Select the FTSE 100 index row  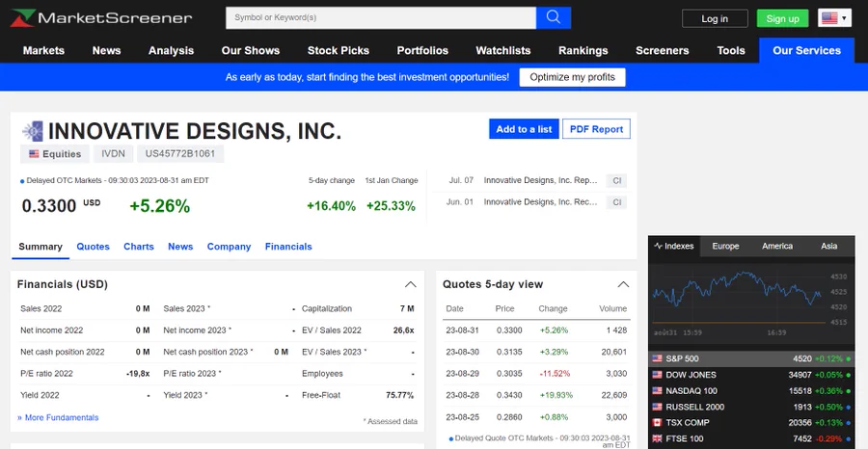751,439
